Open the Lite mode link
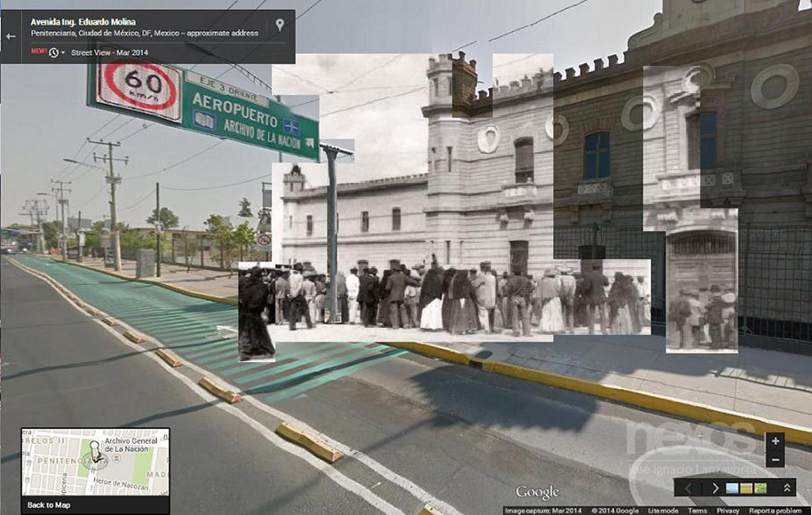 (x=662, y=511)
